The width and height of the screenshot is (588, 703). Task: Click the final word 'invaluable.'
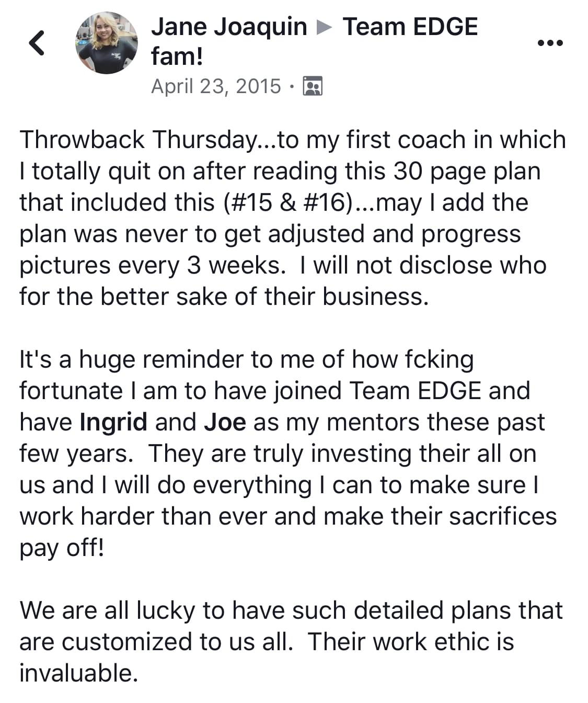[78, 673]
